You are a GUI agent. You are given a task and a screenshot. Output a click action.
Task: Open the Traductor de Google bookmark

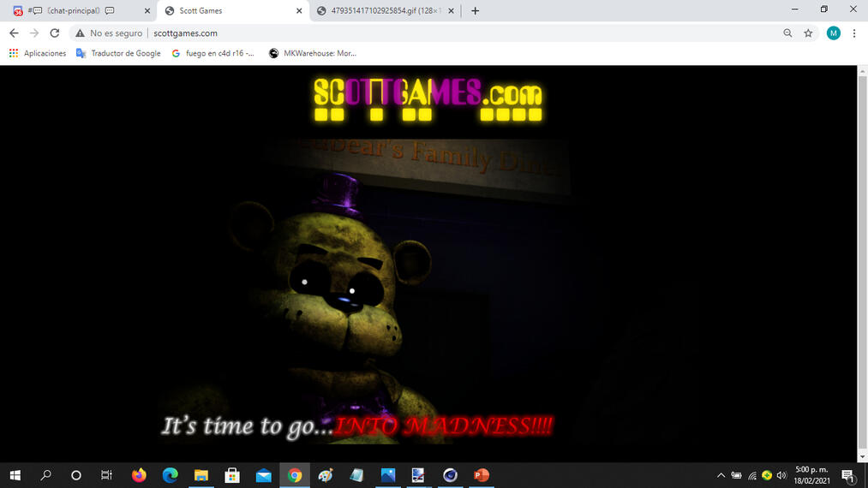[x=118, y=53]
